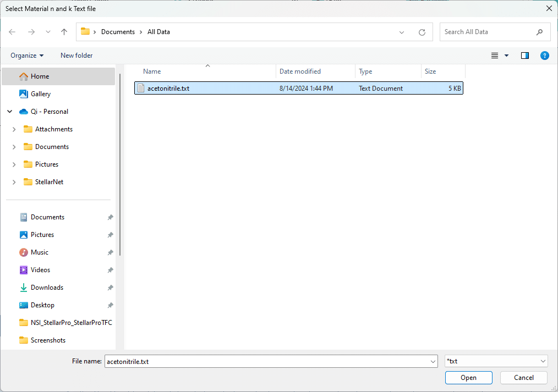Click the Cancel button

(x=523, y=378)
